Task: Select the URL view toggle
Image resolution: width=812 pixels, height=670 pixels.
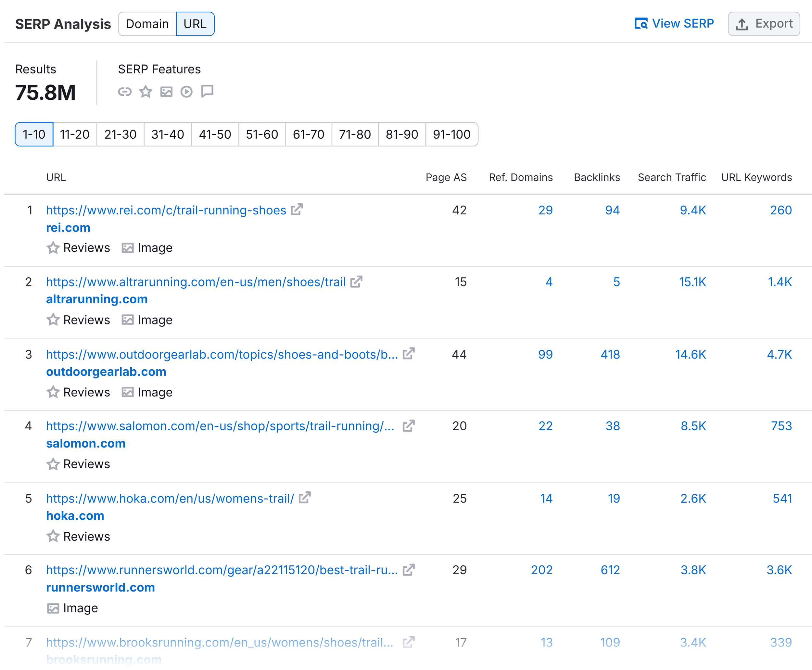Action: (195, 24)
